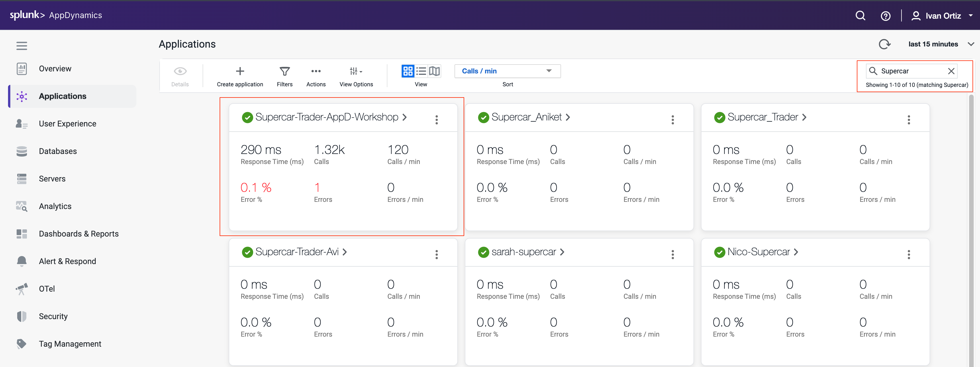This screenshot has width=980, height=367.
Task: Open the Nico-Supercar application link
Action: tap(758, 252)
